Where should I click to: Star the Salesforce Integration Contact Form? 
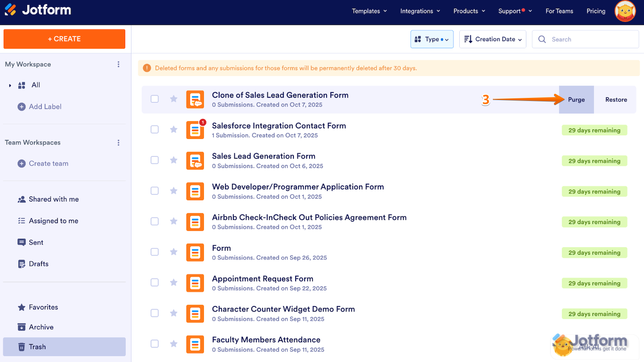tap(174, 130)
